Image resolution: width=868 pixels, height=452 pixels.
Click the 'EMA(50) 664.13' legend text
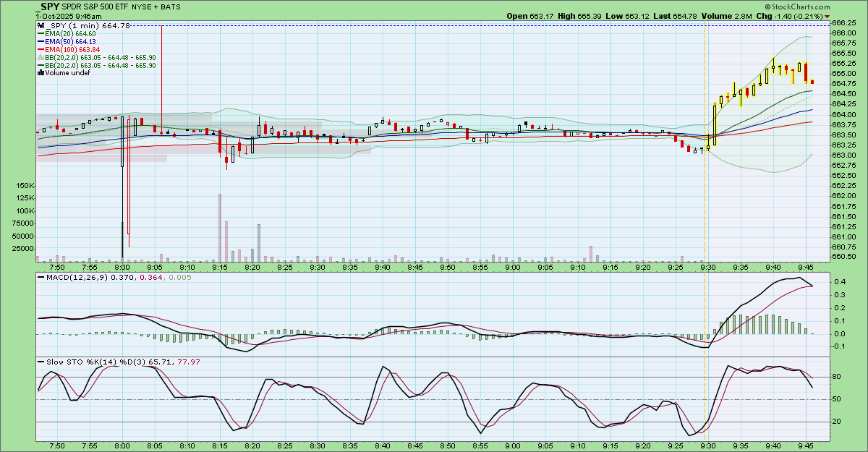tap(70, 42)
